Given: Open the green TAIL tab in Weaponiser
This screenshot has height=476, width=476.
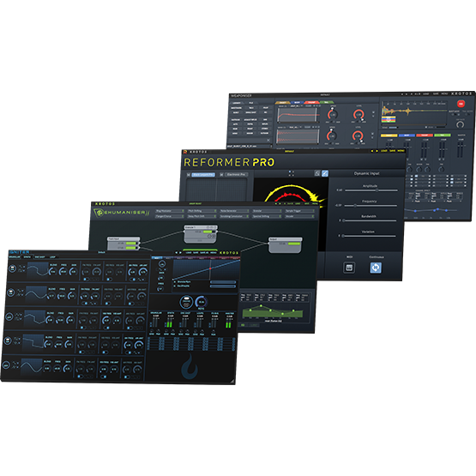Looking at the screenshot, I should coord(327,103).
